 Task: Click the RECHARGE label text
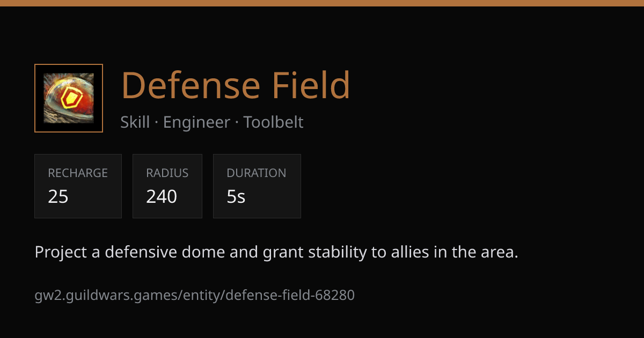(x=78, y=173)
